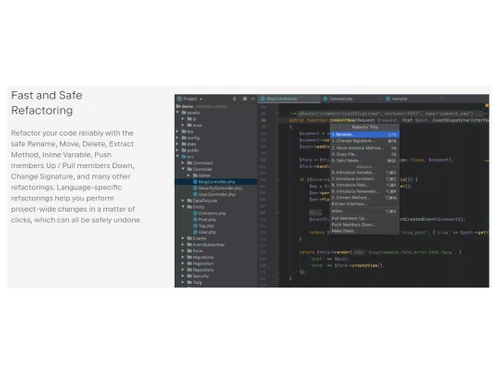500x375 pixels.
Task: Choose Extract Method option
Action: point(365,198)
